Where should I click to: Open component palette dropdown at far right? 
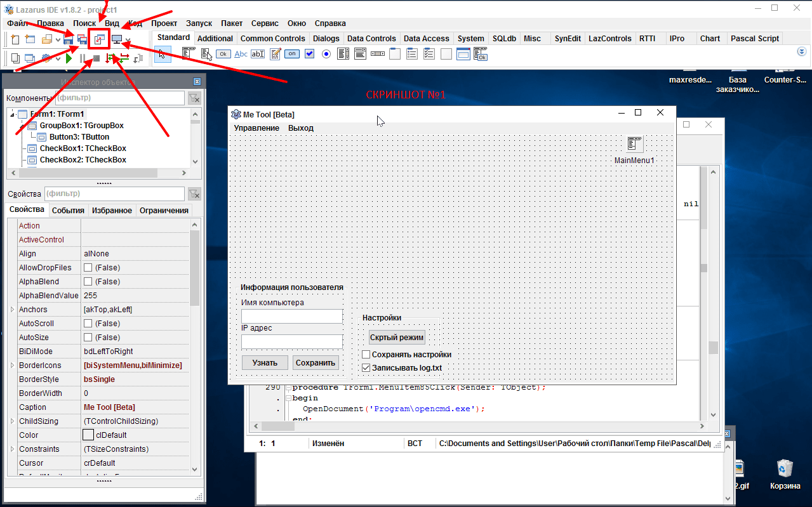coord(801,51)
